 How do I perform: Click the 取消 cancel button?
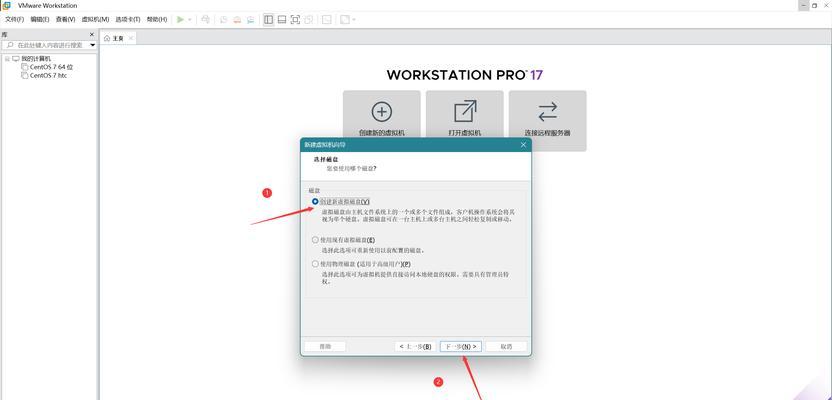pos(506,346)
